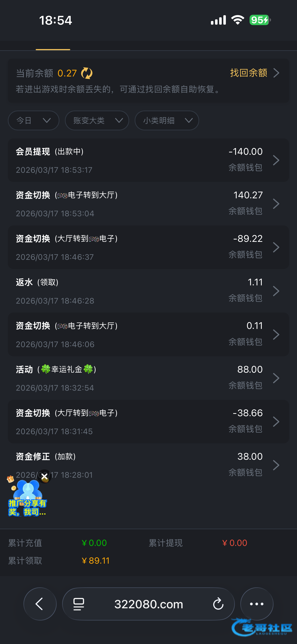The height and width of the screenshot is (644, 297).
Task: View the 幸运礼金 88.00 activity record
Action: 148,378
